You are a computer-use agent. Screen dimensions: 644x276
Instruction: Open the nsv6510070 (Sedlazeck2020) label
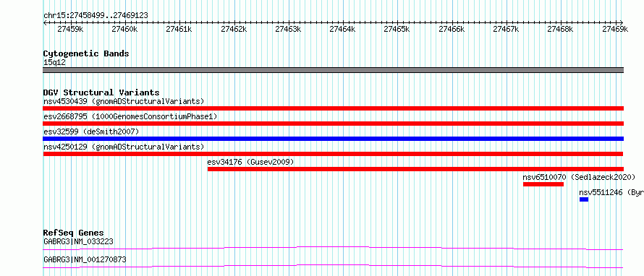tap(579, 177)
